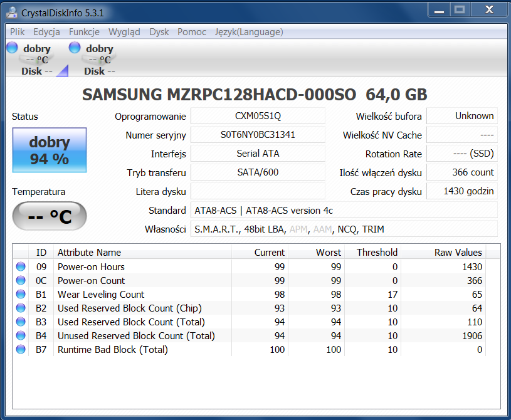Click the Current column header

click(260, 252)
